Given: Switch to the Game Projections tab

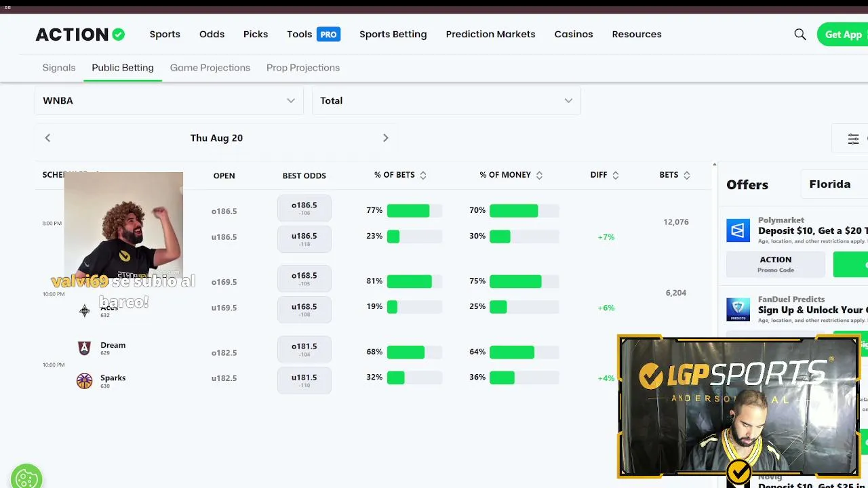Looking at the screenshot, I should [x=210, y=68].
